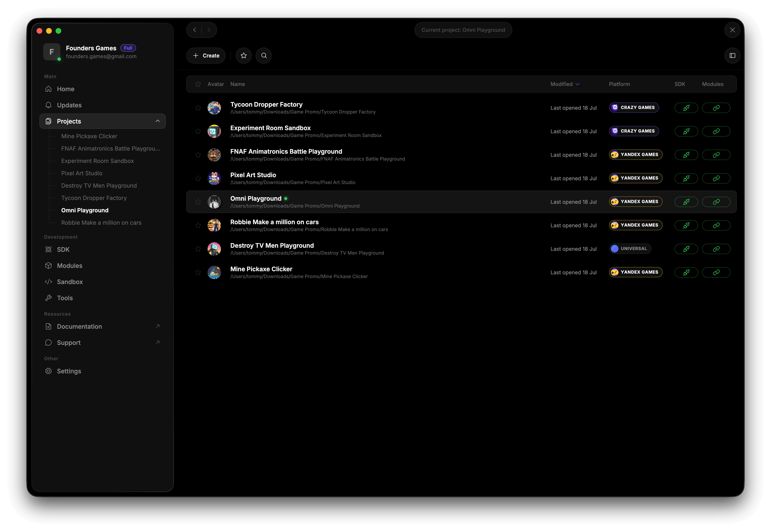Image resolution: width=771 pixels, height=532 pixels.
Task: Click the Create button
Action: (206, 56)
